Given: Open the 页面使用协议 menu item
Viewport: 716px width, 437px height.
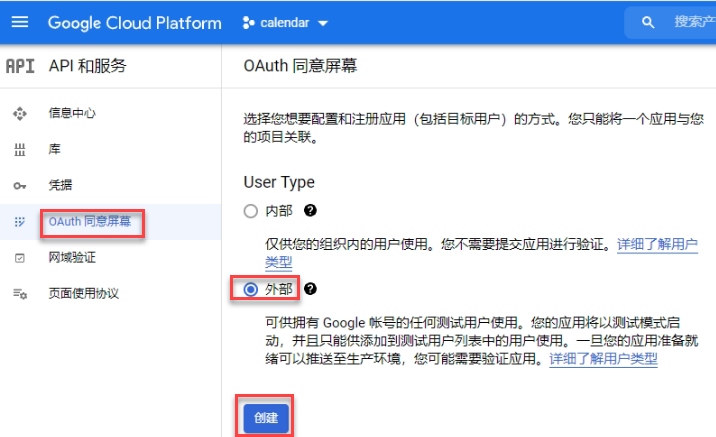Looking at the screenshot, I should [84, 293].
